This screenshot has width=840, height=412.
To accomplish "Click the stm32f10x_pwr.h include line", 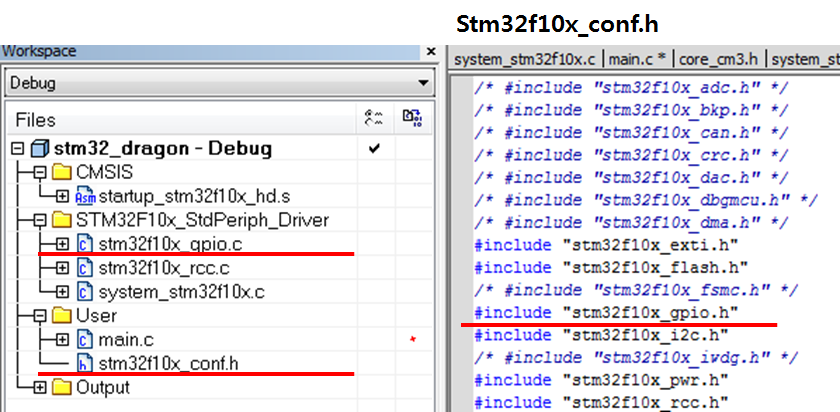I will [601, 380].
